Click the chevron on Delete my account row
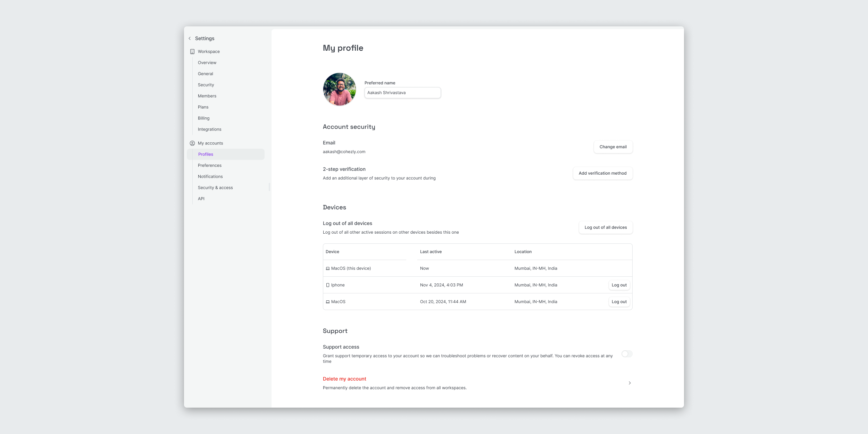Viewport: 868px width, 434px height. click(x=629, y=383)
